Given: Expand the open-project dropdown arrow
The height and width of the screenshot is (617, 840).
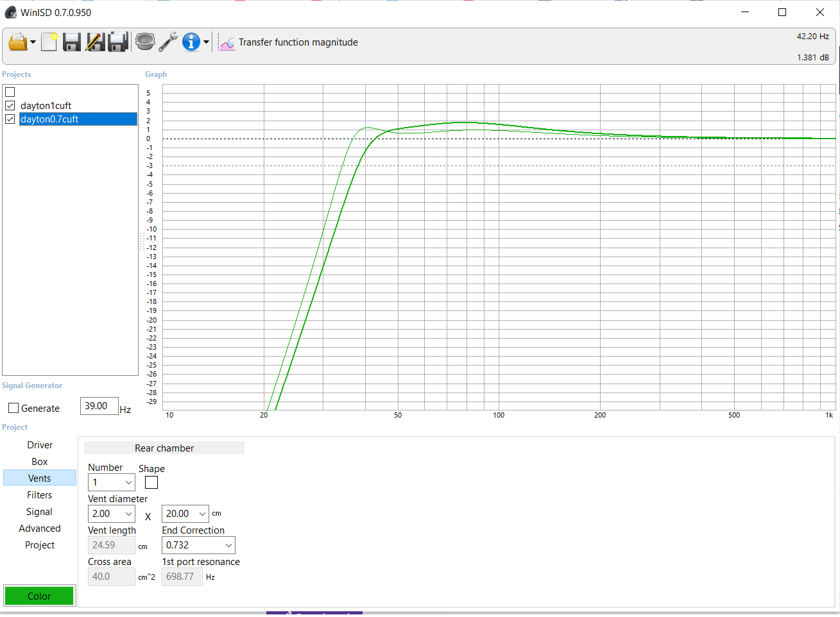Looking at the screenshot, I should pyautogui.click(x=33, y=42).
